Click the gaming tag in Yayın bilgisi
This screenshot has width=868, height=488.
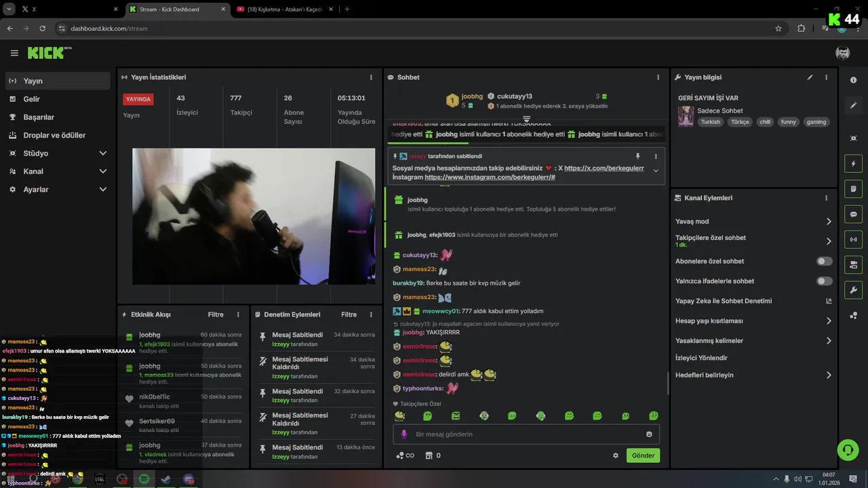point(816,122)
